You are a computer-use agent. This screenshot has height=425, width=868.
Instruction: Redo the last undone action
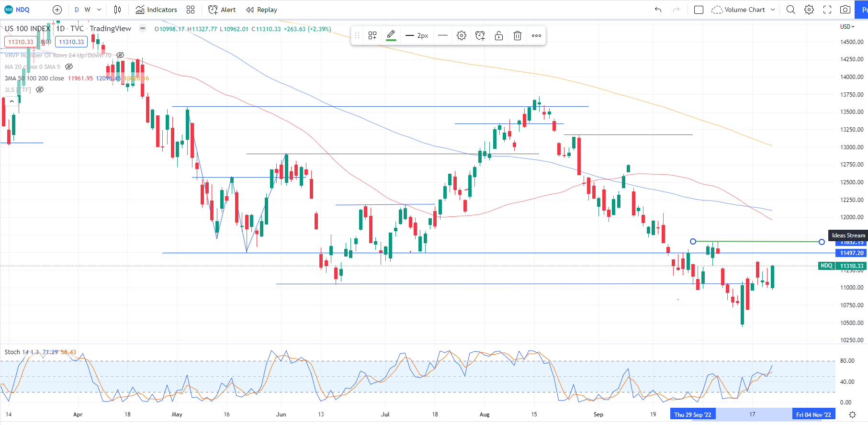tap(676, 10)
